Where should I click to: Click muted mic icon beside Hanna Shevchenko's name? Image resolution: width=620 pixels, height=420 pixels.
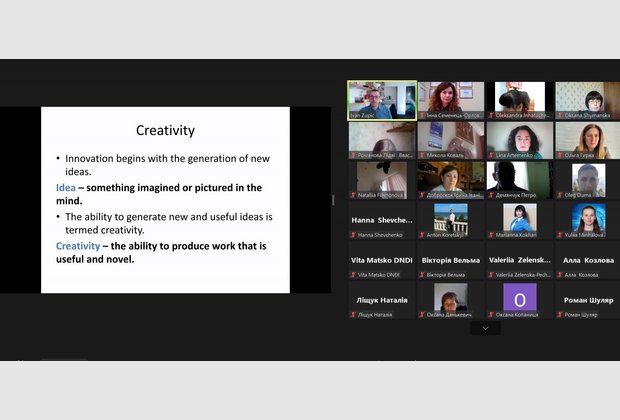pyautogui.click(x=353, y=235)
